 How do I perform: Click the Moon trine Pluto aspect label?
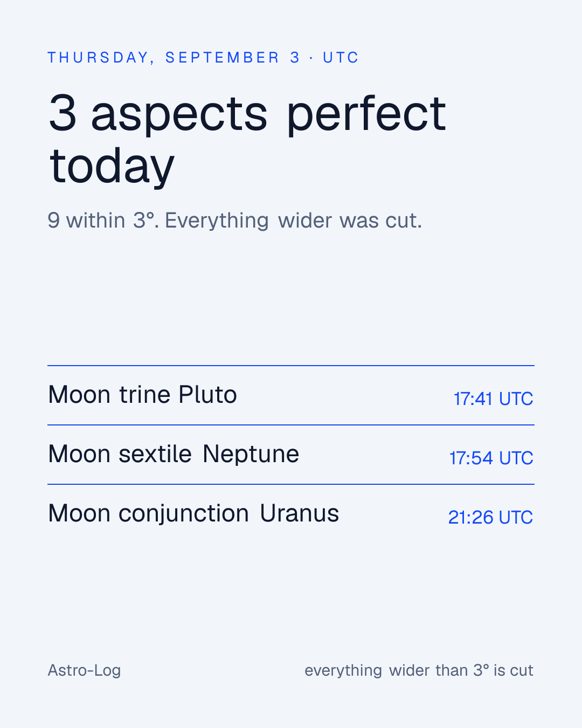142,395
